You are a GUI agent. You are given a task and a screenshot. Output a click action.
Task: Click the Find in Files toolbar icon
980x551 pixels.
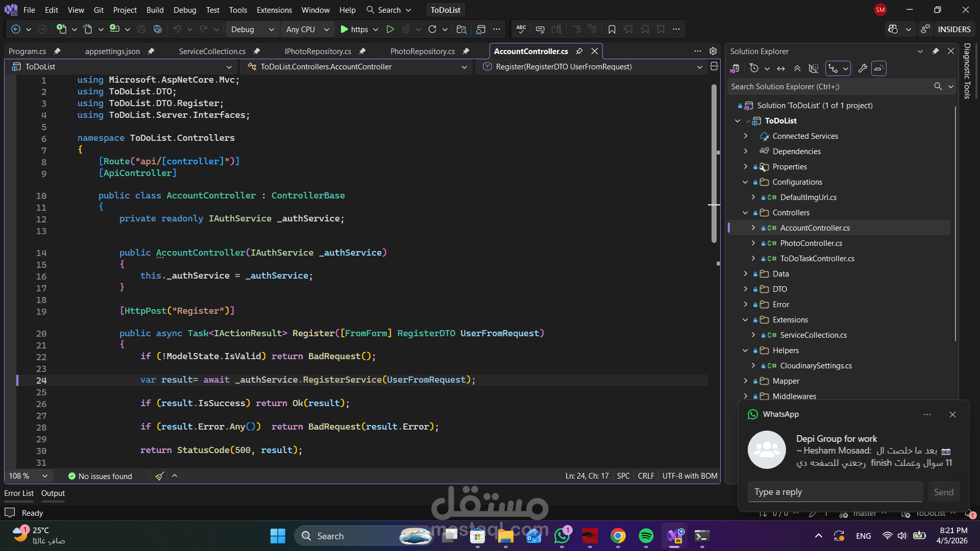coord(461,30)
